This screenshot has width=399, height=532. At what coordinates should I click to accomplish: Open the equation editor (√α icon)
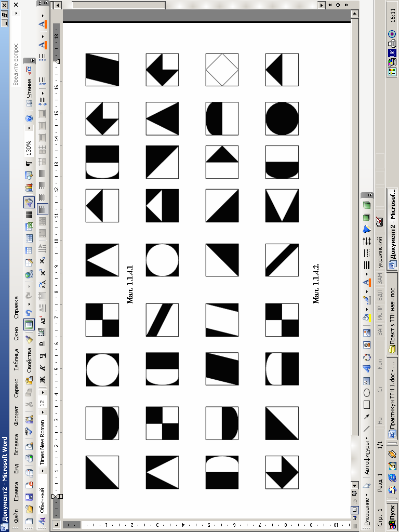coord(29,70)
